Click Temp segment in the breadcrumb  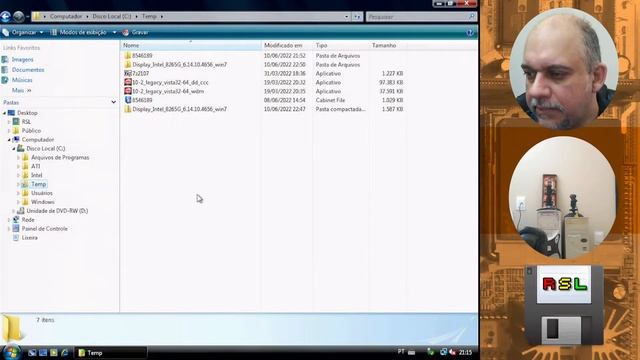point(149,16)
